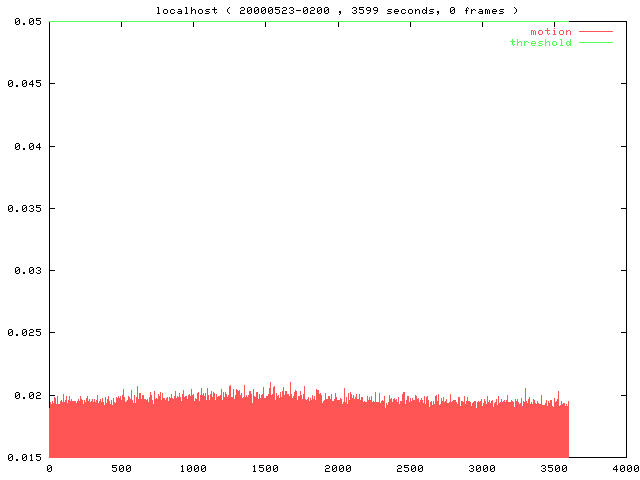This screenshot has width=640, height=480.
Task: Click the 0.02 y-axis tick label
Action: [x=20, y=395]
